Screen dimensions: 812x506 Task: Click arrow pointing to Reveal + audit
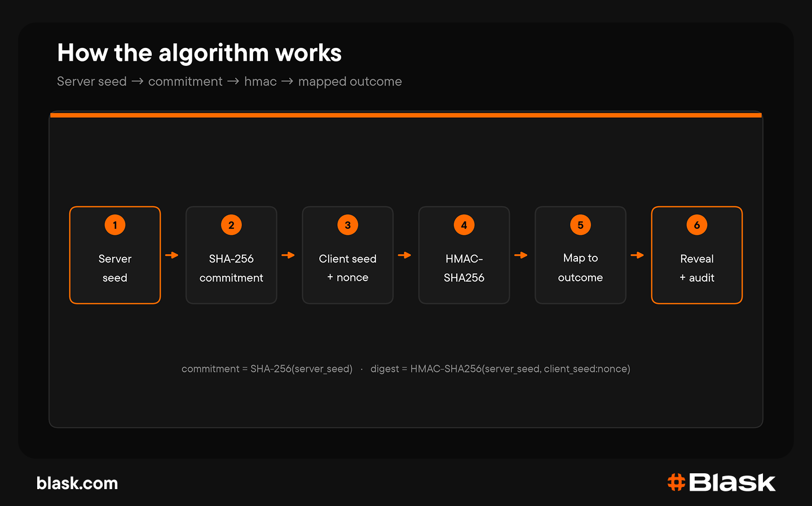[x=637, y=255]
